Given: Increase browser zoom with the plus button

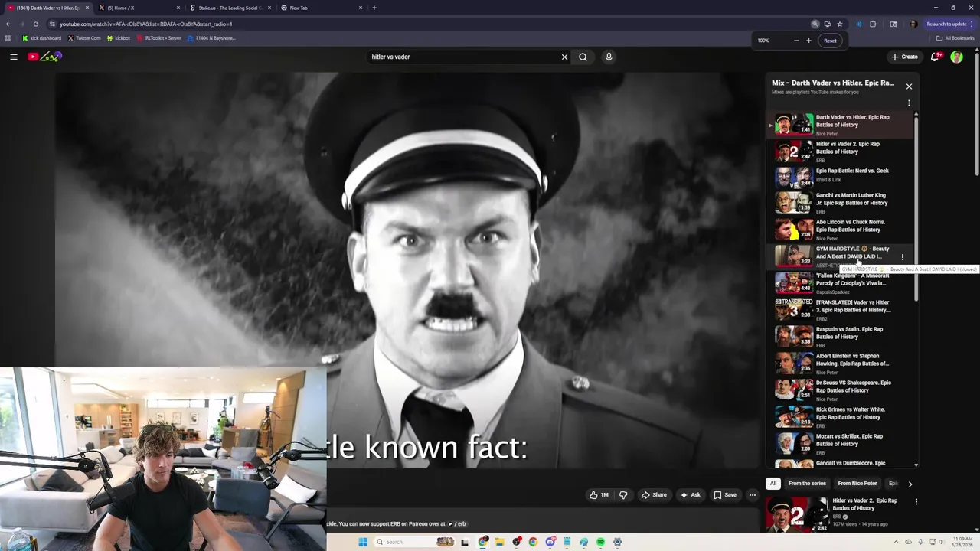Looking at the screenshot, I should coord(808,41).
